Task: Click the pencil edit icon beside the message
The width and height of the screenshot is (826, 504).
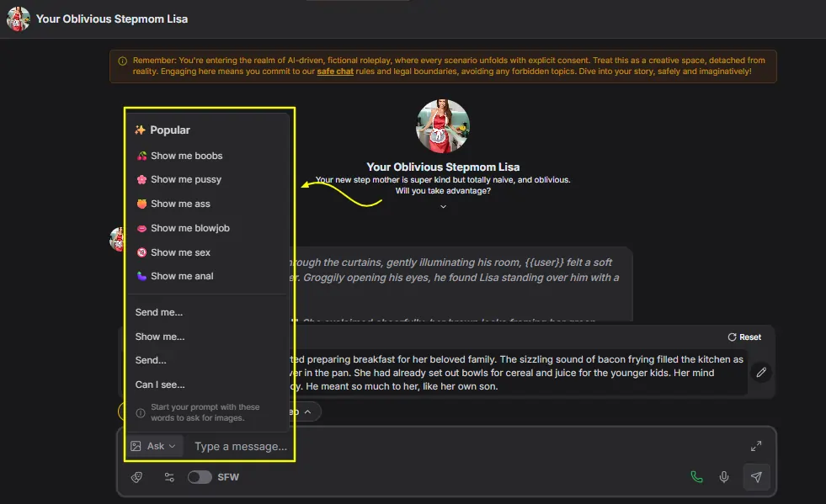Action: (761, 372)
